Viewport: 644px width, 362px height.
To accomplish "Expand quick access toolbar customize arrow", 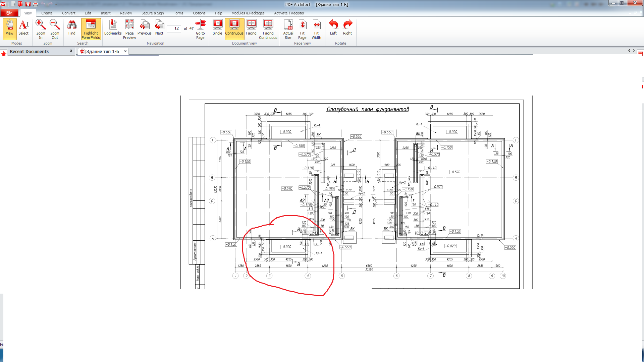I will (x=56, y=4).
